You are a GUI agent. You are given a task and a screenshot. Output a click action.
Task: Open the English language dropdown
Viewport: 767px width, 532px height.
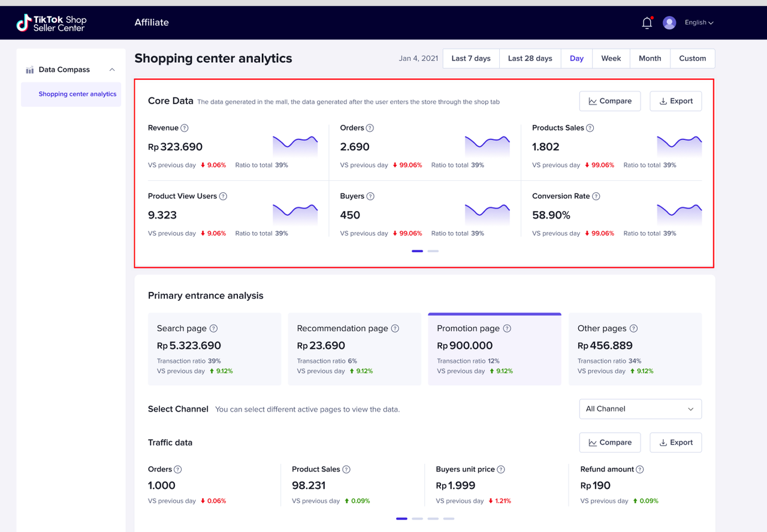tap(699, 23)
